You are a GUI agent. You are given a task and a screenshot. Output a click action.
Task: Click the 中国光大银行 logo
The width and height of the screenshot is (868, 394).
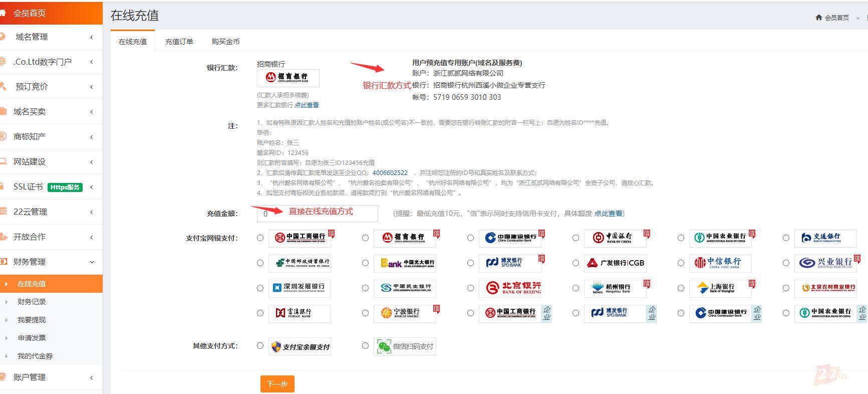click(405, 263)
